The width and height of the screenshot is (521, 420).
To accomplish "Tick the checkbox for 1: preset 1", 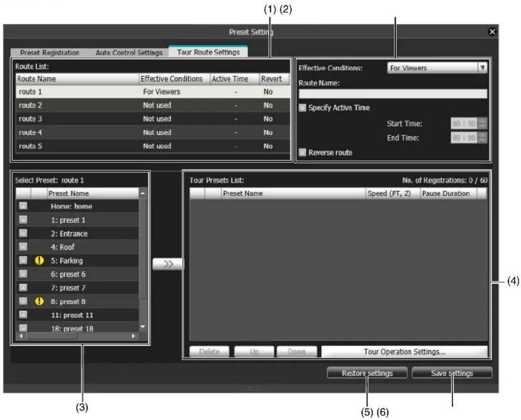I will (x=23, y=220).
